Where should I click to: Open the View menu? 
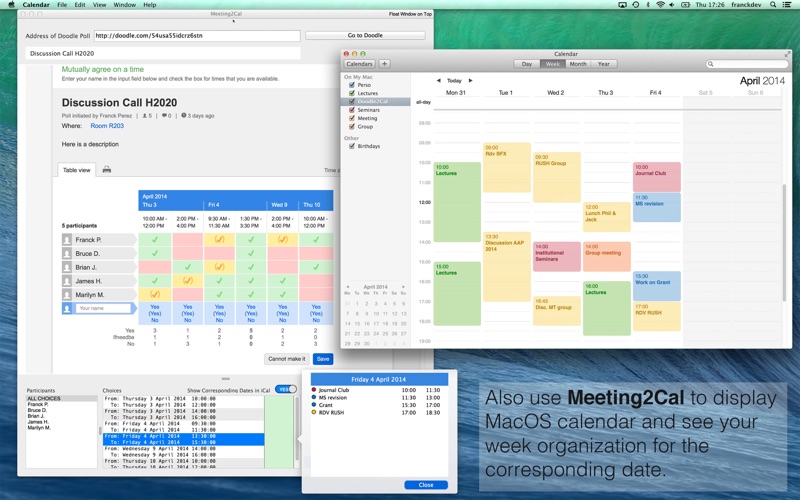tap(99, 5)
